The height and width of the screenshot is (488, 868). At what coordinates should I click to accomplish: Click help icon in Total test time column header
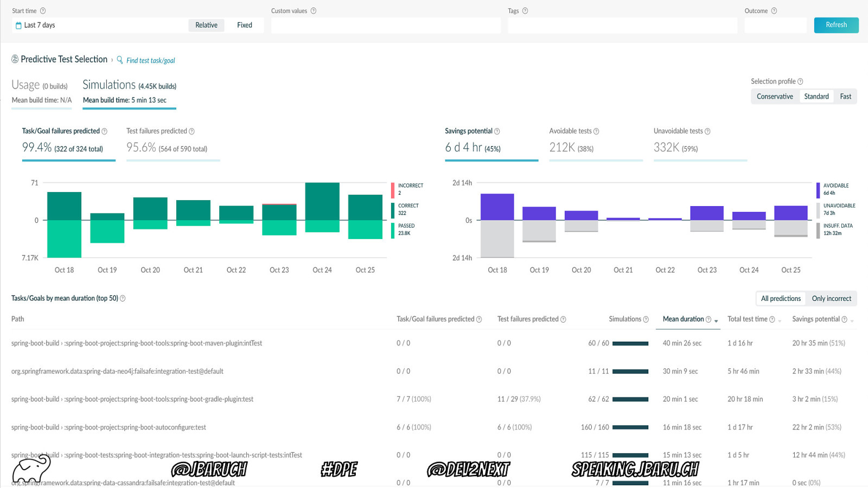tap(772, 319)
